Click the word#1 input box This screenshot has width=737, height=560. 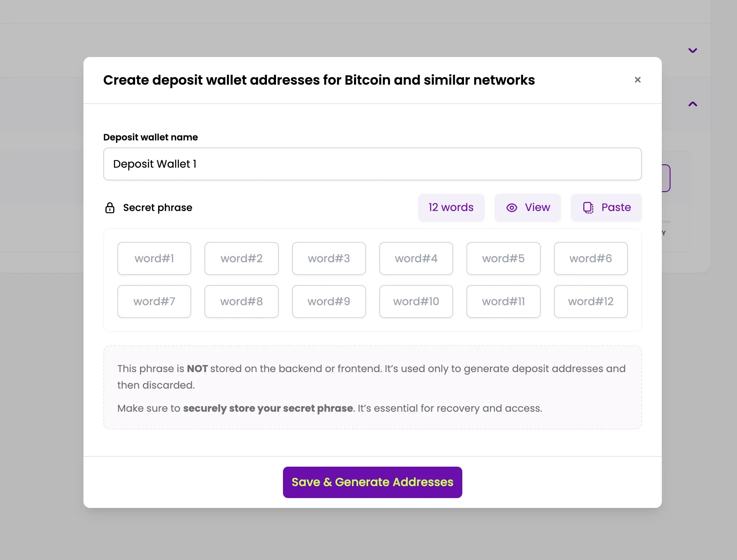[154, 259]
